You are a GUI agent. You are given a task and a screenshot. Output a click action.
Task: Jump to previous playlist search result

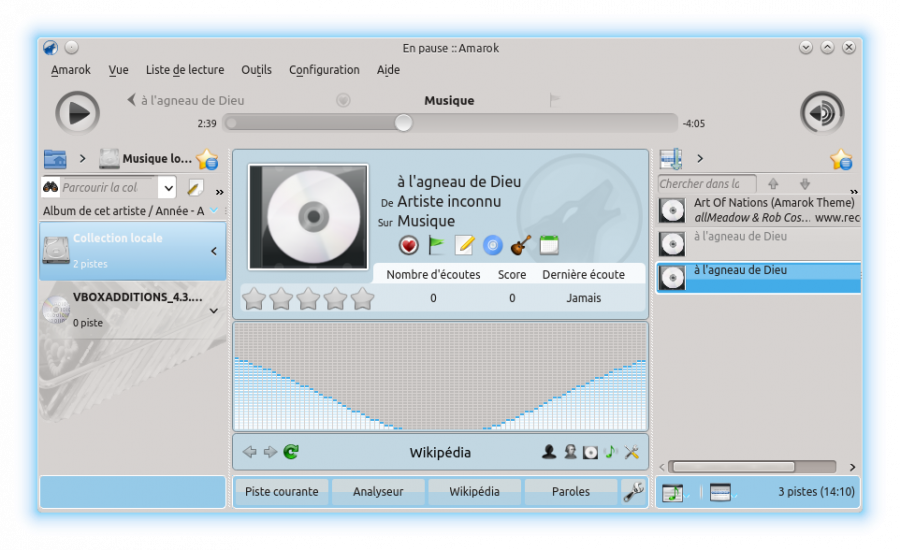pos(773,184)
